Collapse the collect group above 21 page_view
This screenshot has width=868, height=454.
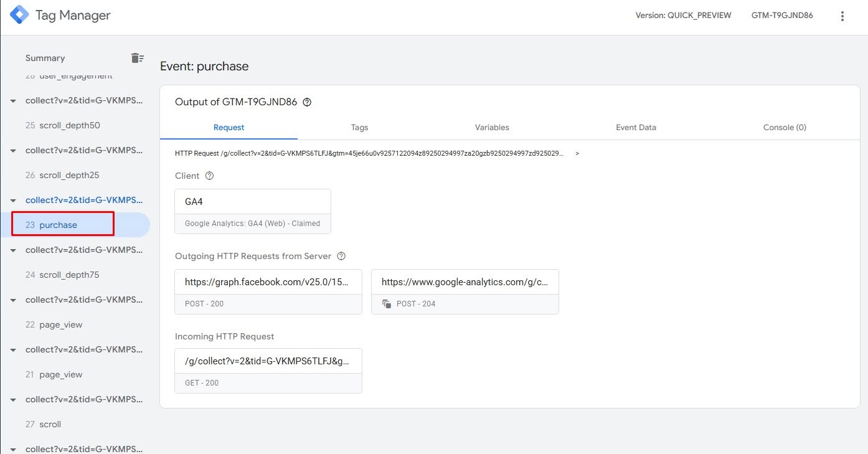[x=13, y=350]
